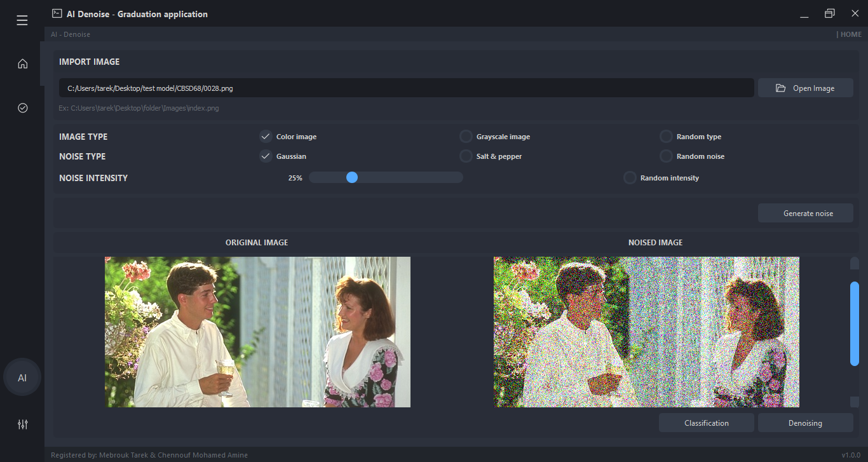
Task: Click the original image preview
Action: [x=257, y=332]
